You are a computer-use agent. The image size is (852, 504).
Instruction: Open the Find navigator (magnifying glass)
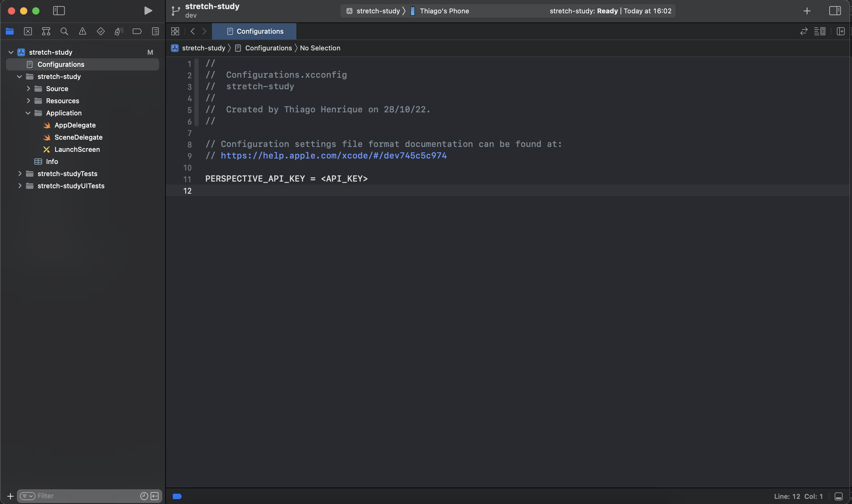(x=64, y=31)
